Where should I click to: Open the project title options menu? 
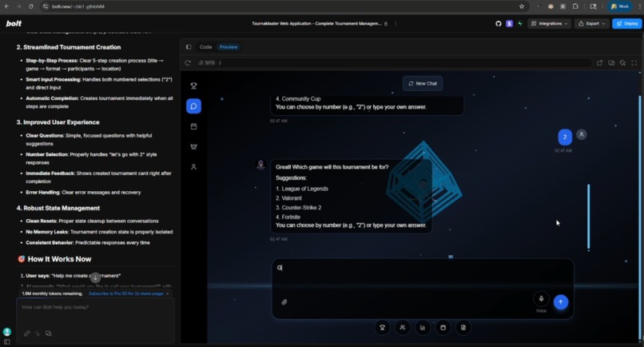point(396,24)
